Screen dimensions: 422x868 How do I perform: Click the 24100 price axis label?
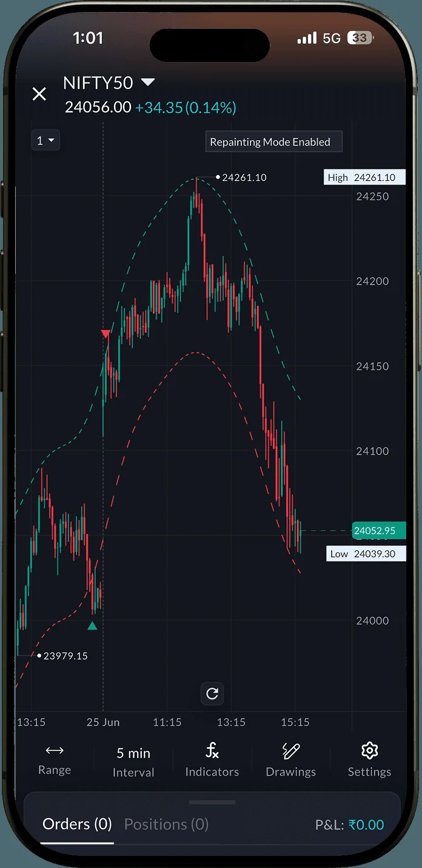click(373, 451)
